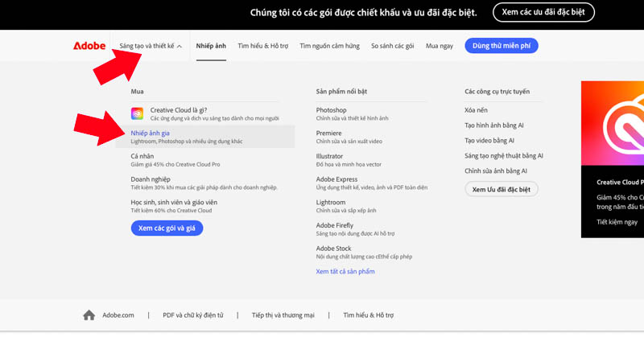The height and width of the screenshot is (362, 644).
Task: Click the Xem Ưu đãi đặc biệt button
Action: click(501, 189)
